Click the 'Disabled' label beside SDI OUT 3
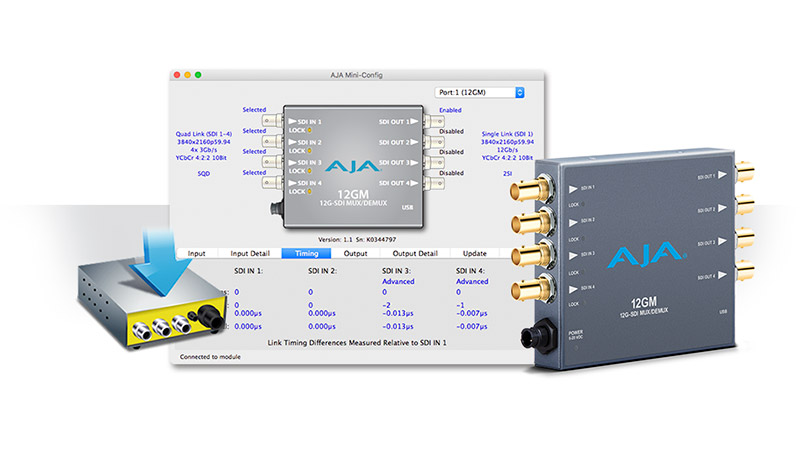 pyautogui.click(x=452, y=152)
